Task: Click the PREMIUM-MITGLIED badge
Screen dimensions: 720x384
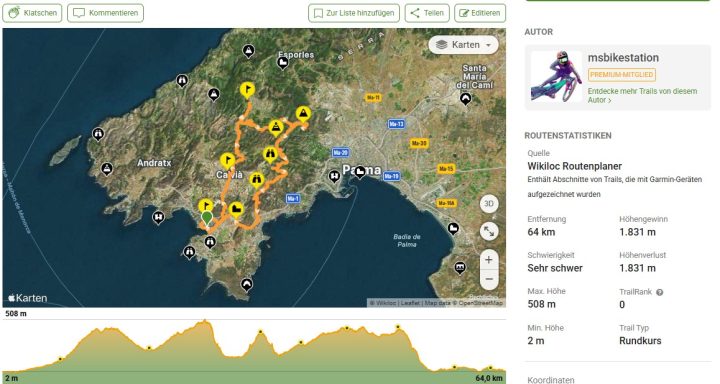Action: pos(622,74)
